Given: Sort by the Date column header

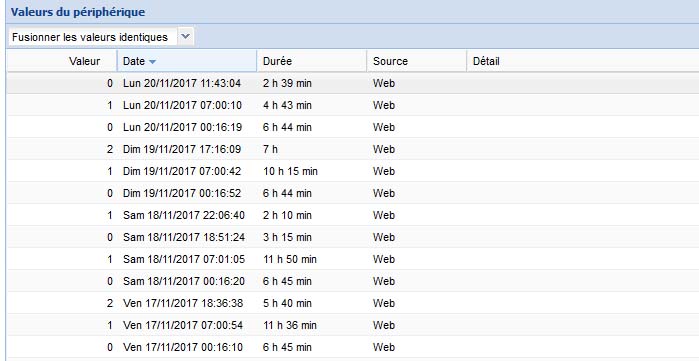Looking at the screenshot, I should [x=187, y=61].
